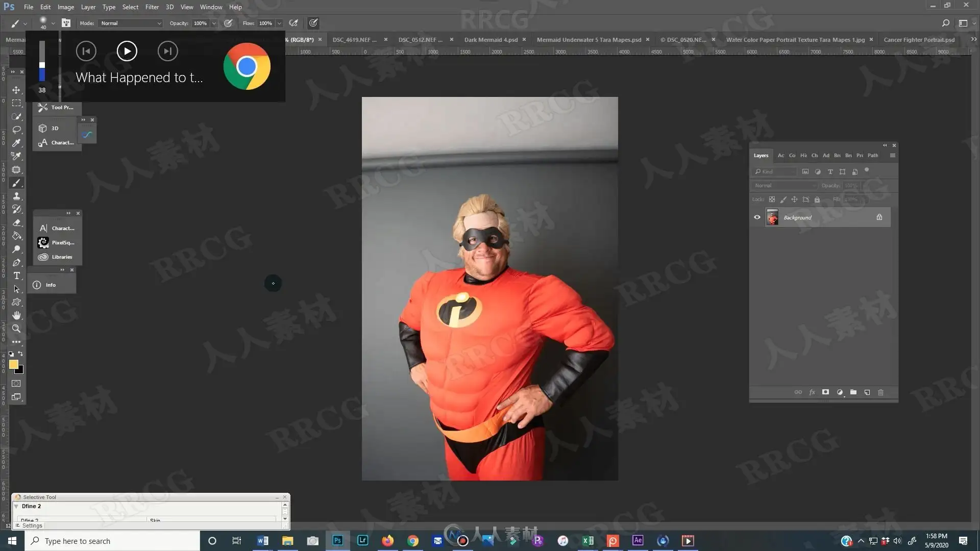Open the Filter menu
This screenshot has height=551, width=980.
click(x=152, y=7)
